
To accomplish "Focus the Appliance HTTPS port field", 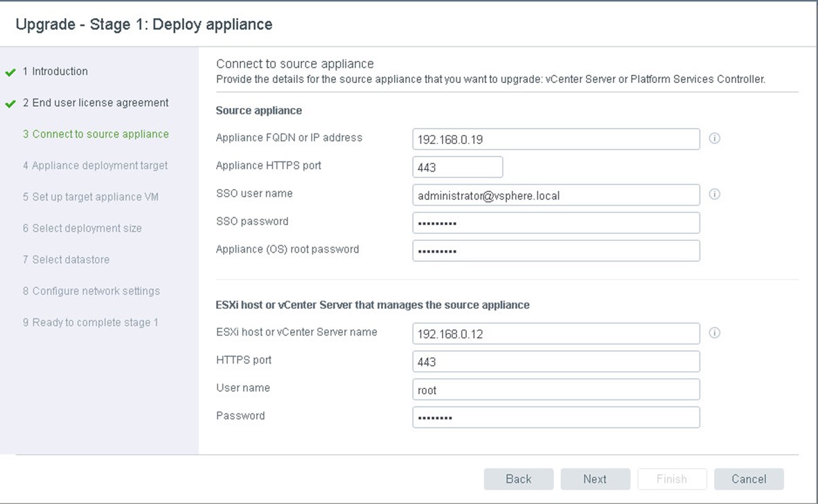I will 458,168.
